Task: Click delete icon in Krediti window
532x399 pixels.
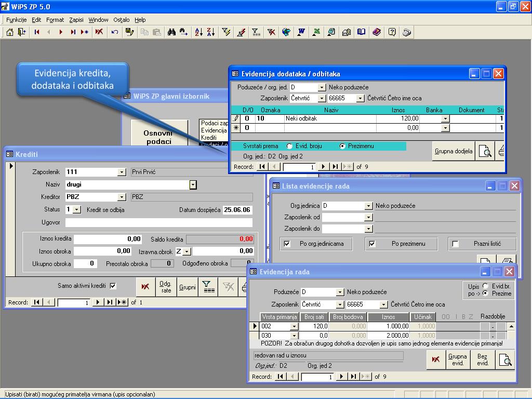Action: (145, 287)
